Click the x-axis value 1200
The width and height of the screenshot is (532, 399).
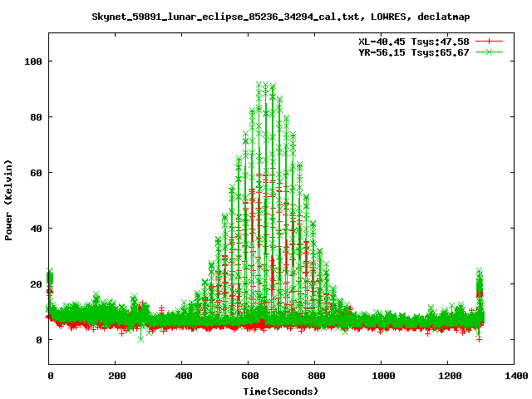(x=450, y=376)
